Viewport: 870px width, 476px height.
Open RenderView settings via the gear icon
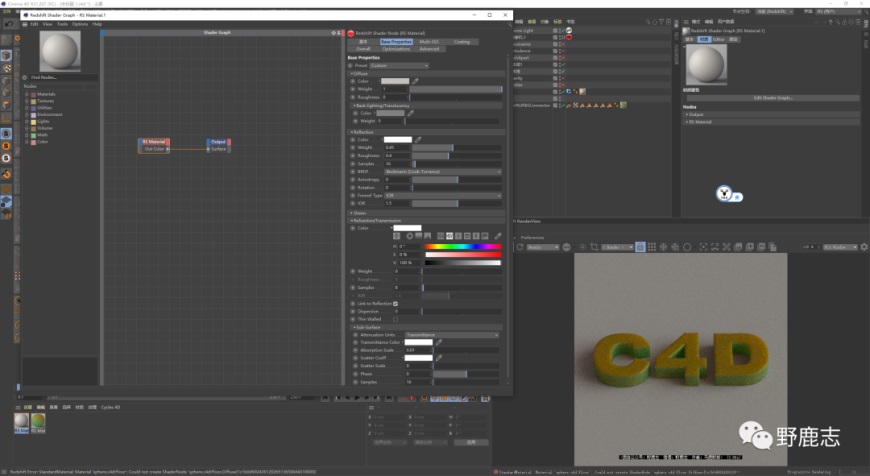864,247
